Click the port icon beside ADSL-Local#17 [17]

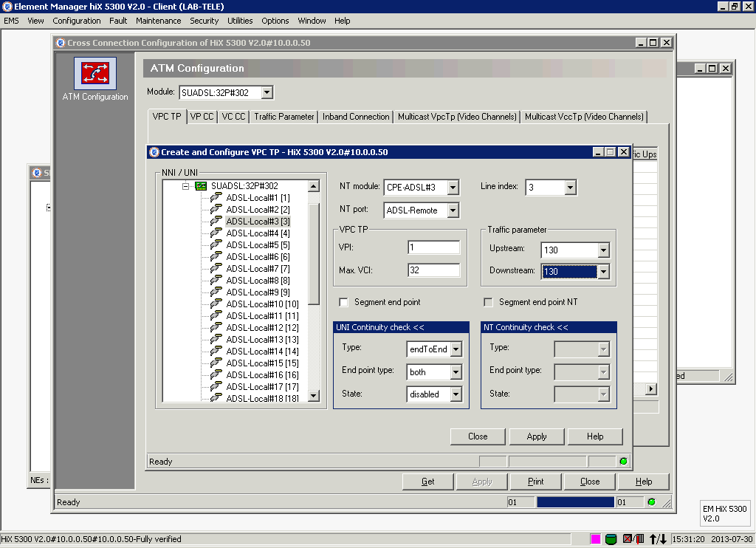point(216,386)
